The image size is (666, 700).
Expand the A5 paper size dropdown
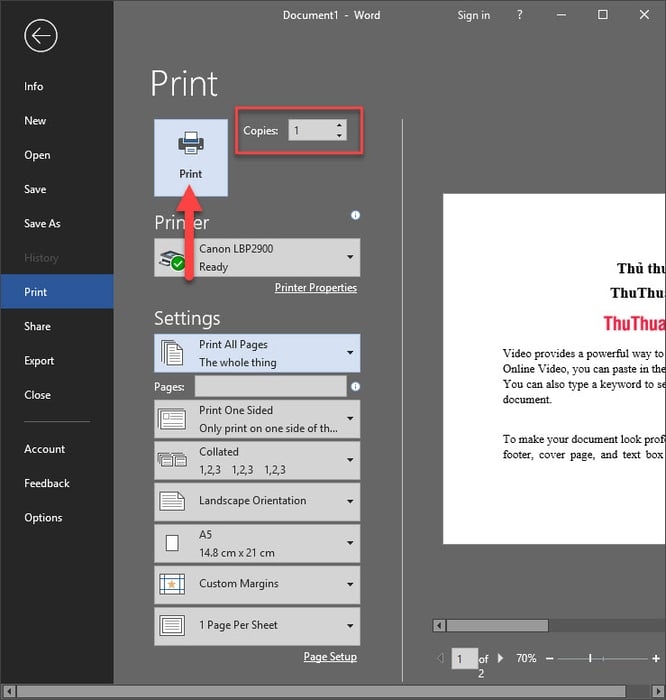pos(257,543)
